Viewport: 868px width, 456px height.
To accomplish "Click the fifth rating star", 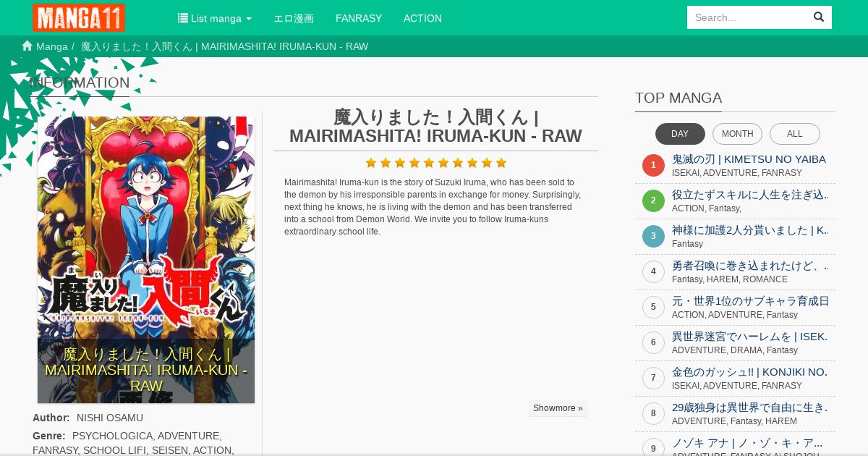I will (x=429, y=163).
